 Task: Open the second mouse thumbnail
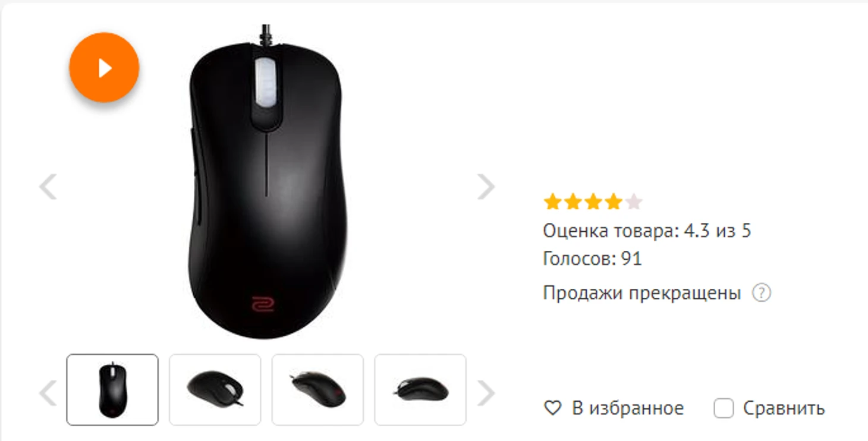(x=215, y=390)
